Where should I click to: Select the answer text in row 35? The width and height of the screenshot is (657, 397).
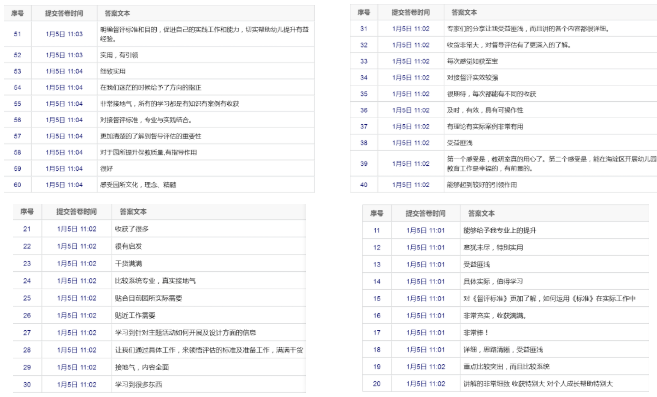pyautogui.click(x=491, y=94)
